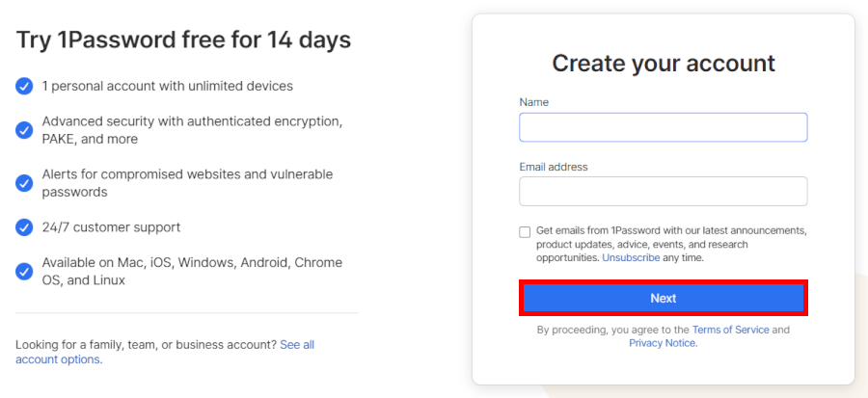Click the checkmark icon beside unlimited devices

[x=24, y=87]
